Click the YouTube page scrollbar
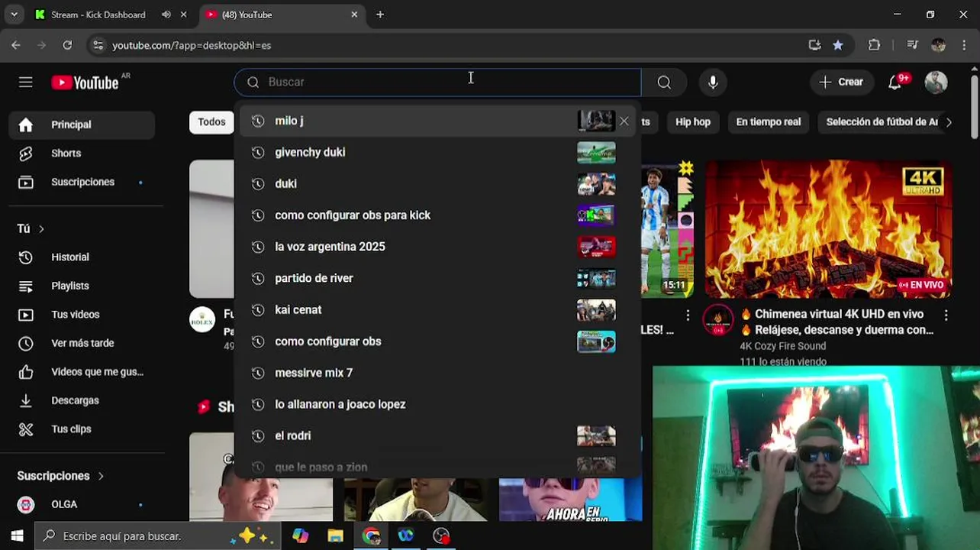This screenshot has width=980, height=550. [x=974, y=107]
